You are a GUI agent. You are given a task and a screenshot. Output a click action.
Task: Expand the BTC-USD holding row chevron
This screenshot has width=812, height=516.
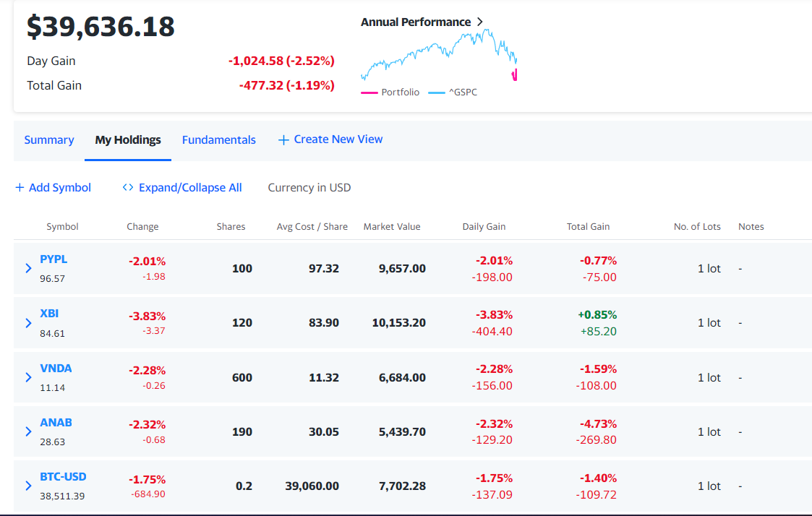point(28,486)
